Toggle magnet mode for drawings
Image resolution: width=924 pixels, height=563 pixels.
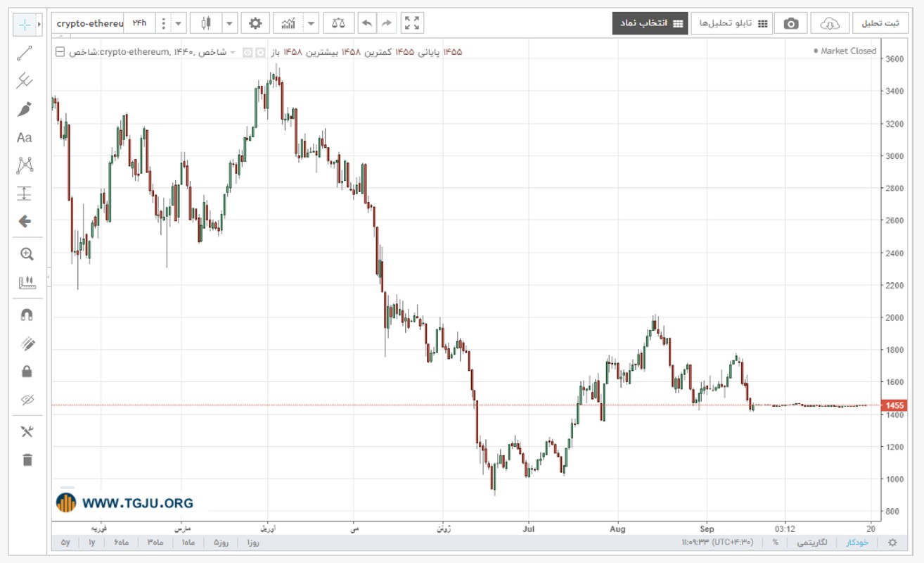(x=27, y=315)
